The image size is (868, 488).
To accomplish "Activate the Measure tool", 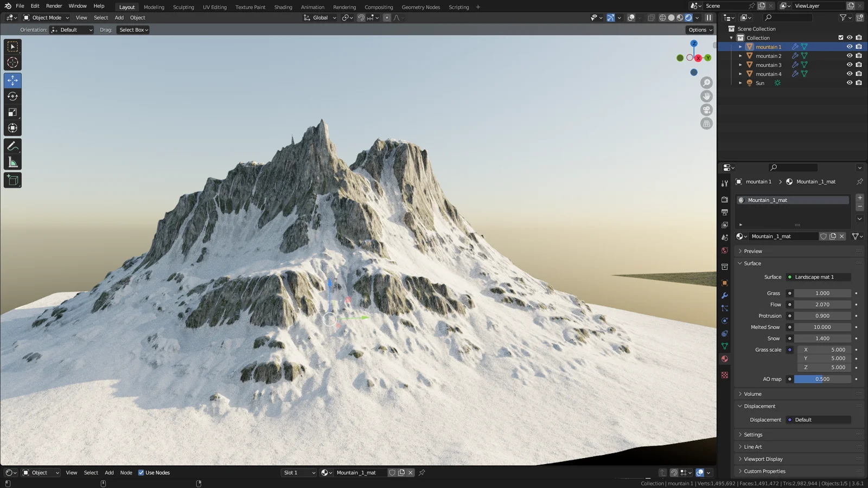I will (12, 161).
